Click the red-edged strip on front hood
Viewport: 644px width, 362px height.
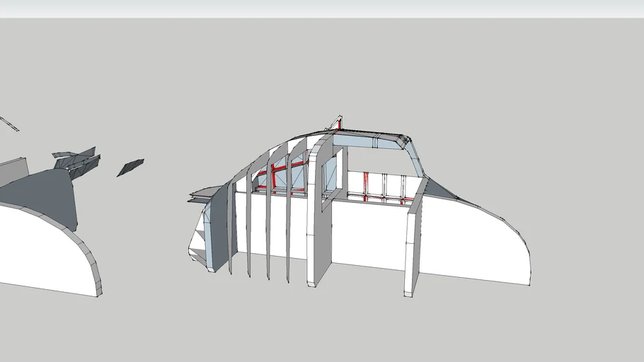(x=205, y=191)
